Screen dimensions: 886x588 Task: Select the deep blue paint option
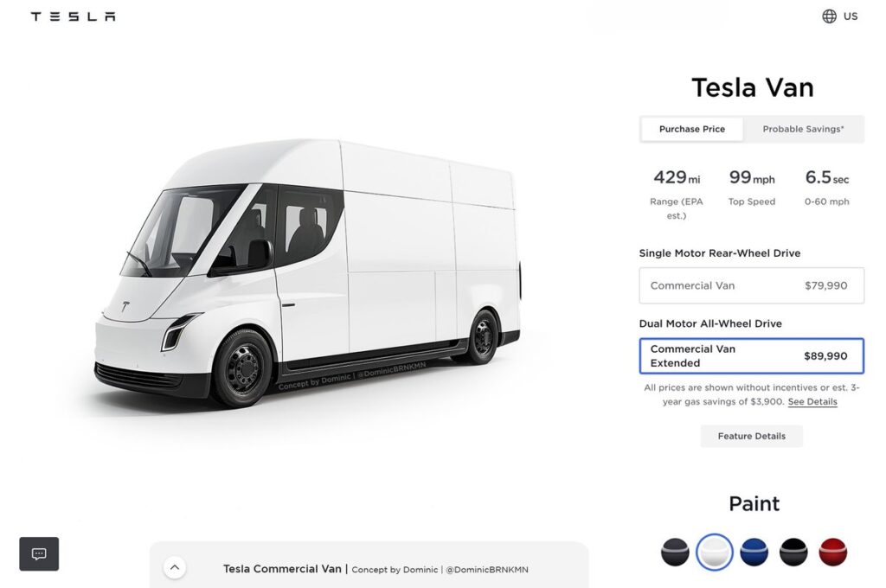754,551
